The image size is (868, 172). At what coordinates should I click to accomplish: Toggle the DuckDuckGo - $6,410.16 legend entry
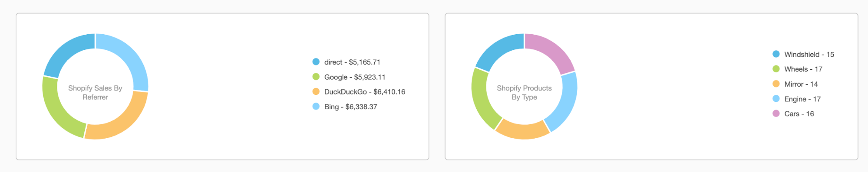pos(359,91)
